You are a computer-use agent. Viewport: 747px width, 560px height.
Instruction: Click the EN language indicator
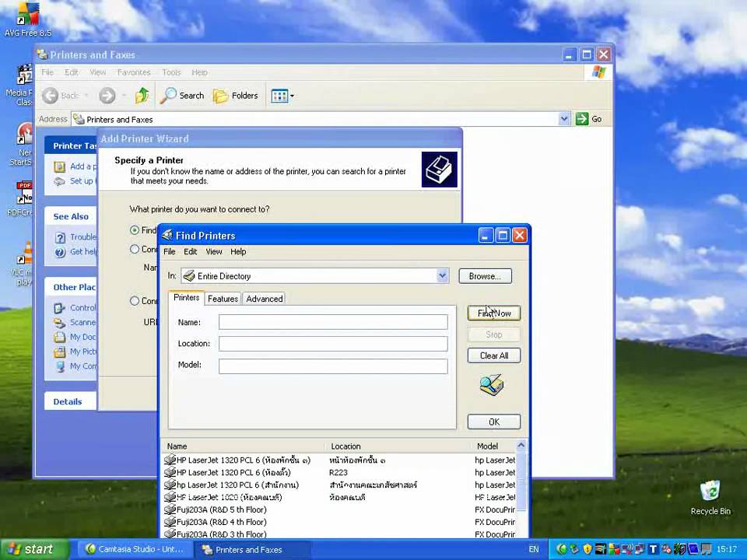[534, 549]
